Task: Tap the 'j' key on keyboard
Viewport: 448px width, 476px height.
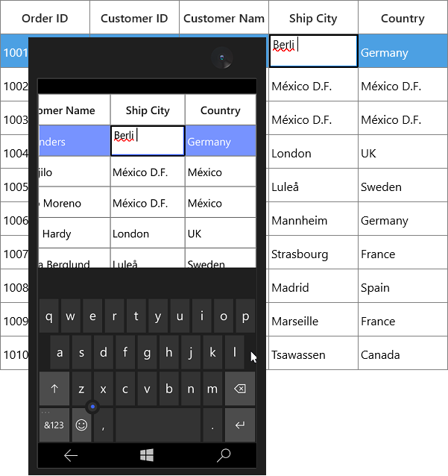Action: [191, 352]
